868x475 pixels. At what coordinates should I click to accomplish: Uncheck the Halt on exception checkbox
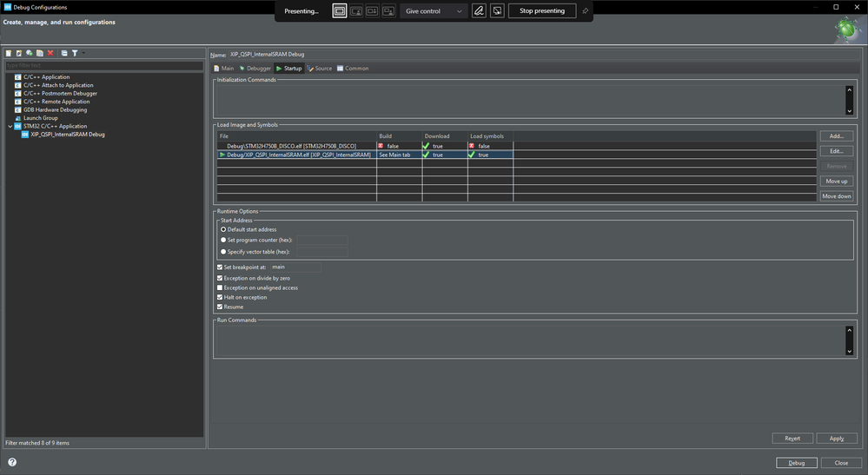tap(220, 297)
